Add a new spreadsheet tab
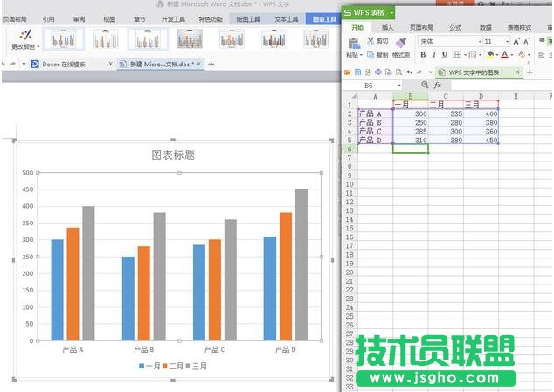This screenshot has width=554, height=392. coord(530,72)
